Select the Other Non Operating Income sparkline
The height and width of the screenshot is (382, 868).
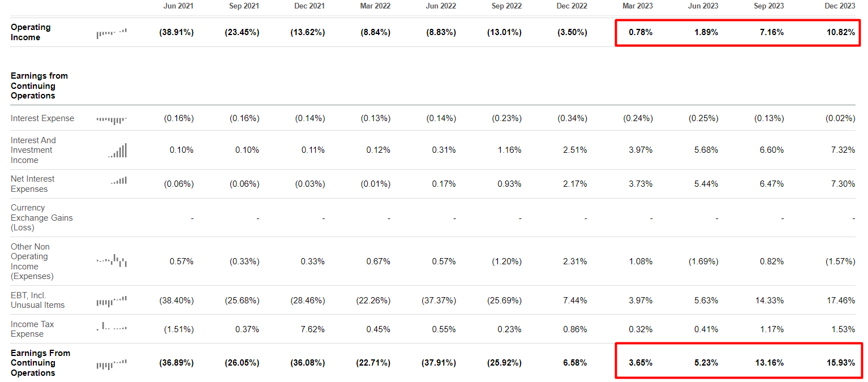(x=111, y=261)
